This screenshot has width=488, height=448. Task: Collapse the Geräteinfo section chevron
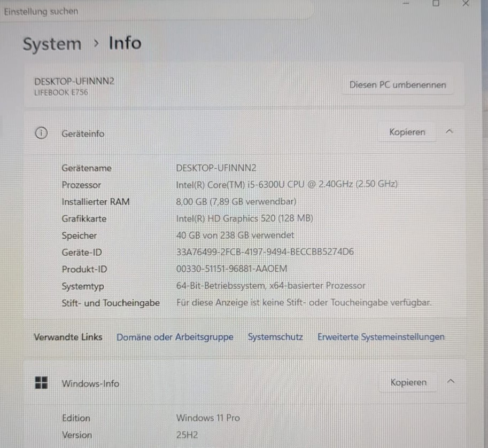point(449,131)
